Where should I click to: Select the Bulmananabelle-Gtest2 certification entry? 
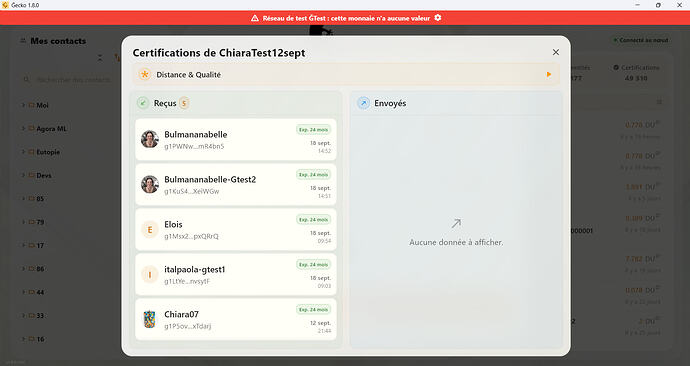[236, 184]
